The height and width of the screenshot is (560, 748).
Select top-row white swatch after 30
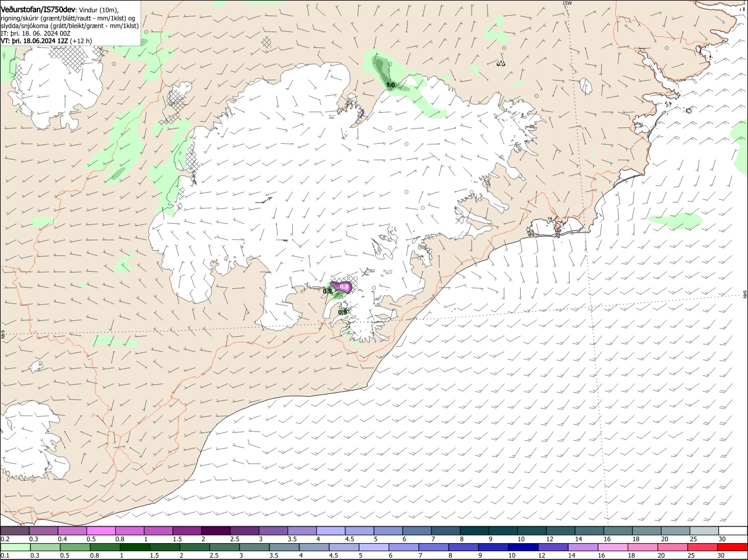[733, 531]
